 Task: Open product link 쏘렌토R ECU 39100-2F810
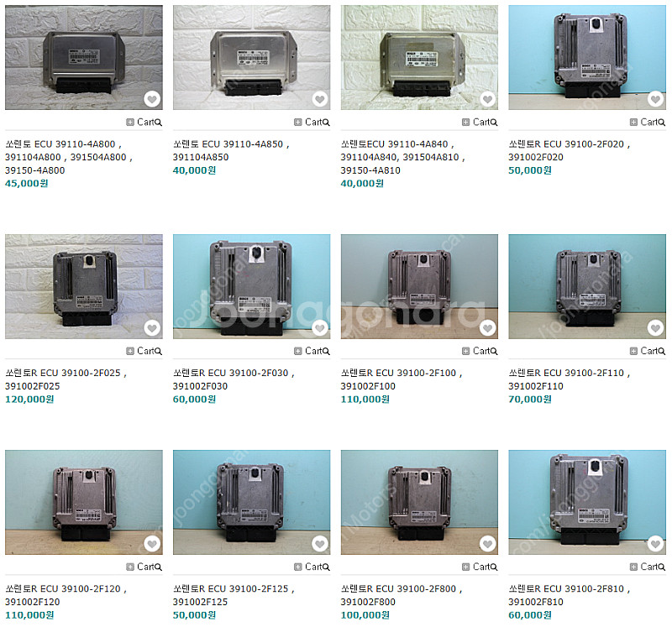pyautogui.click(x=570, y=595)
